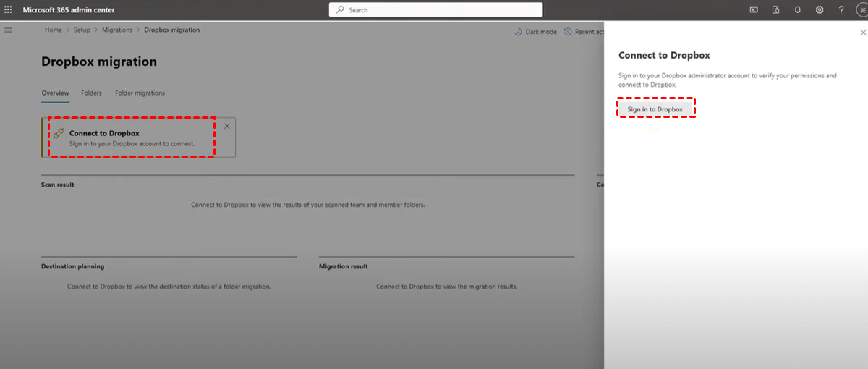Image resolution: width=868 pixels, height=369 pixels.
Task: Click the Destination planning section label
Action: click(x=73, y=266)
